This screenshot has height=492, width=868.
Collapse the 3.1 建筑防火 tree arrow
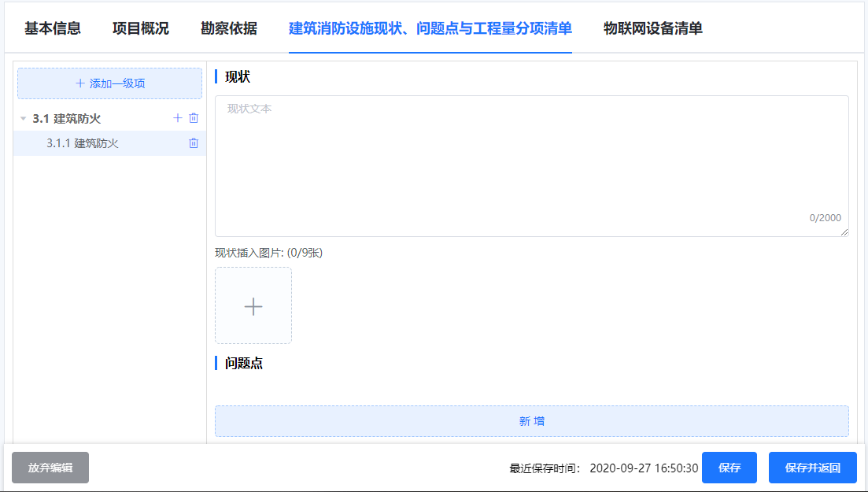pyautogui.click(x=23, y=119)
